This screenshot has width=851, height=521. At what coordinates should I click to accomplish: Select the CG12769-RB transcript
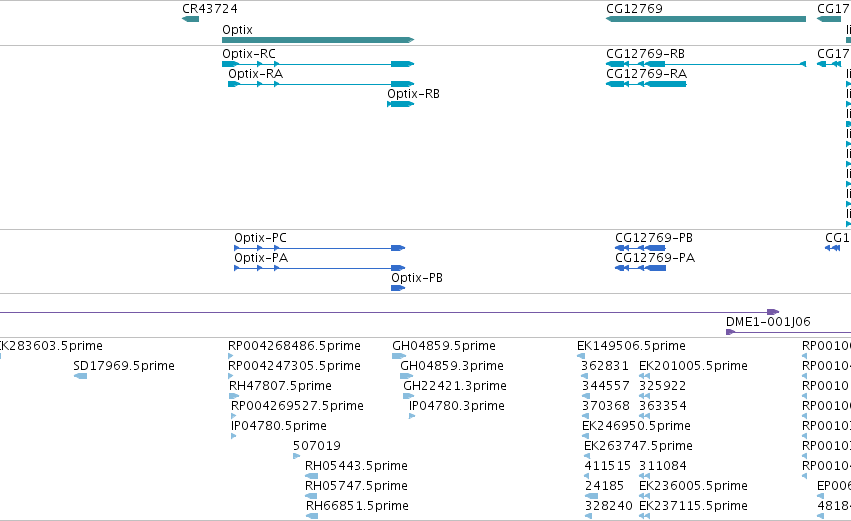coord(706,64)
